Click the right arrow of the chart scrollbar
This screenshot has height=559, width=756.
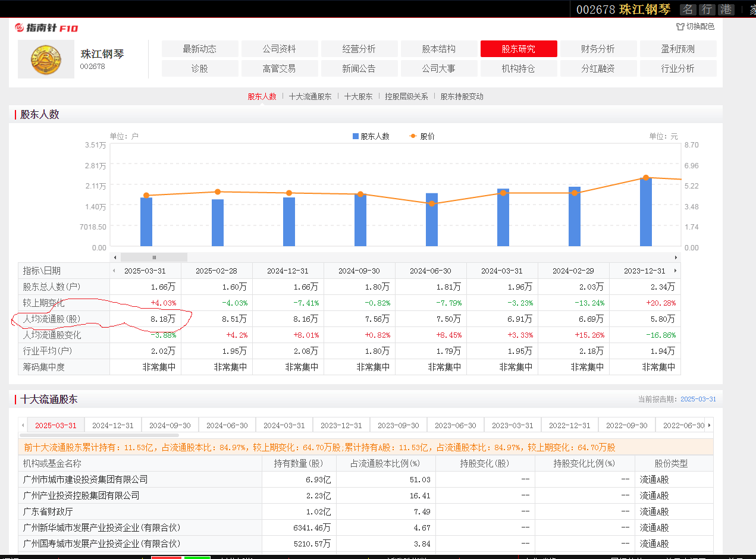point(676,257)
